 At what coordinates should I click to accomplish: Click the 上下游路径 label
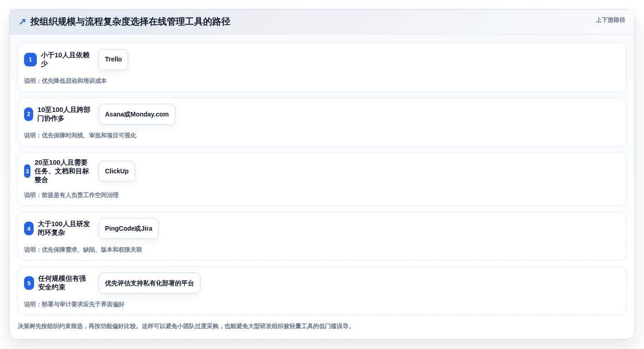[x=610, y=20]
